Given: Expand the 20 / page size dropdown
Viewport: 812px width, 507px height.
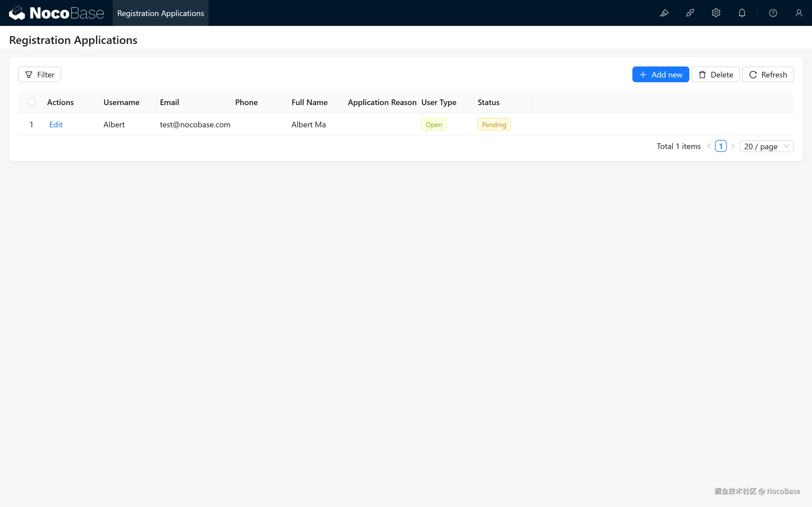Looking at the screenshot, I should click(766, 146).
